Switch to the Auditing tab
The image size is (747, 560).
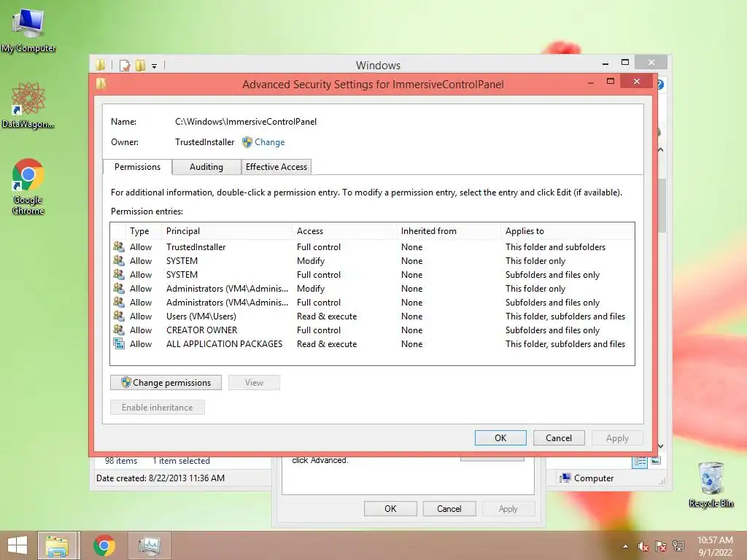click(x=206, y=167)
